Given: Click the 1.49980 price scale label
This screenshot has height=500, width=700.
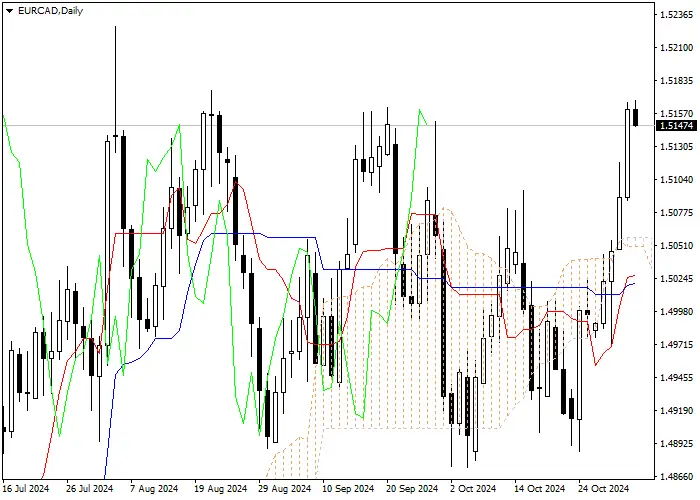Looking at the screenshot, I should click(676, 312).
